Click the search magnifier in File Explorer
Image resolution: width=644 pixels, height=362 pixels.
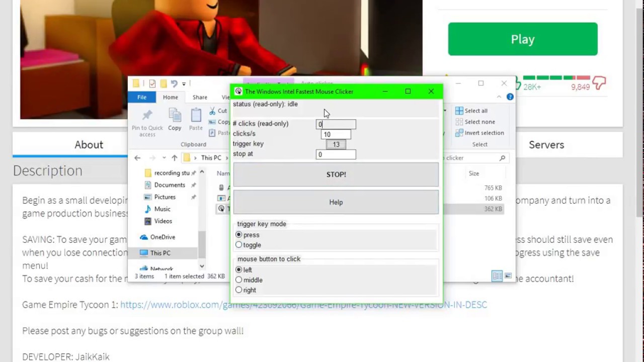[502, 158]
